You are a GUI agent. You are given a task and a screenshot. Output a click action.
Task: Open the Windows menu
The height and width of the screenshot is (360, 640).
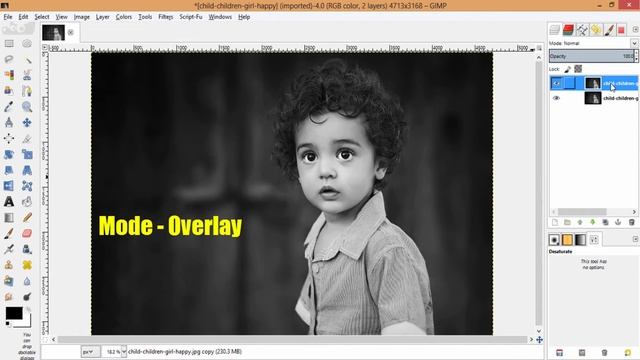[220, 17]
